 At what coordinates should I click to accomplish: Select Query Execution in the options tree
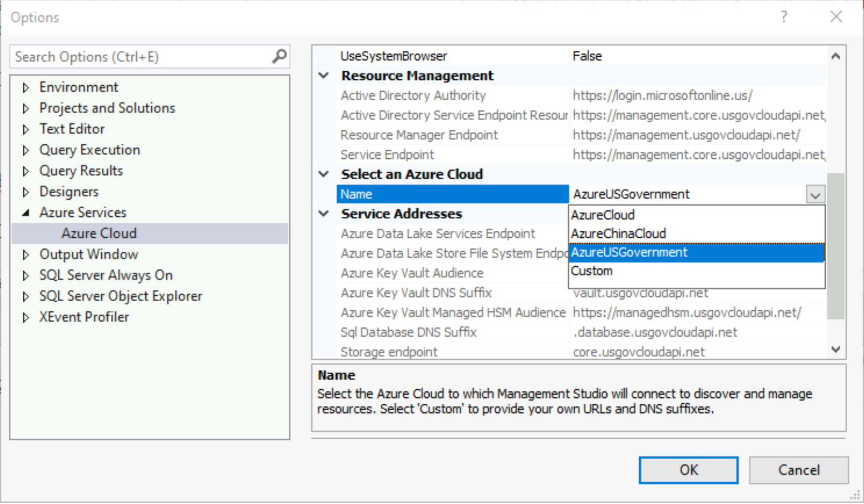pyautogui.click(x=89, y=150)
